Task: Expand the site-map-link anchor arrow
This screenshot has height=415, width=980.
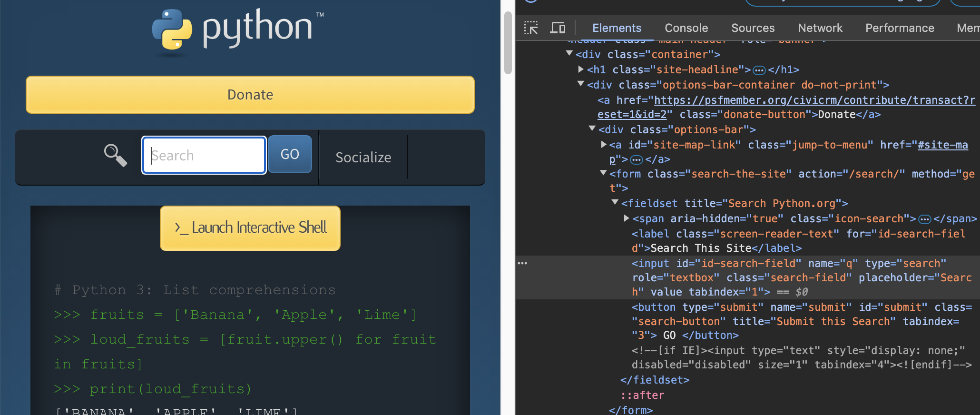Action: point(604,144)
